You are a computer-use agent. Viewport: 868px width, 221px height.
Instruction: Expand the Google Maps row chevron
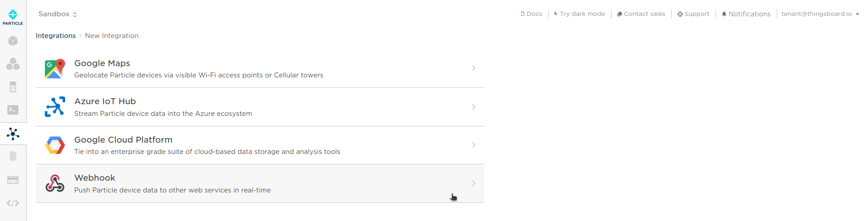(x=474, y=68)
